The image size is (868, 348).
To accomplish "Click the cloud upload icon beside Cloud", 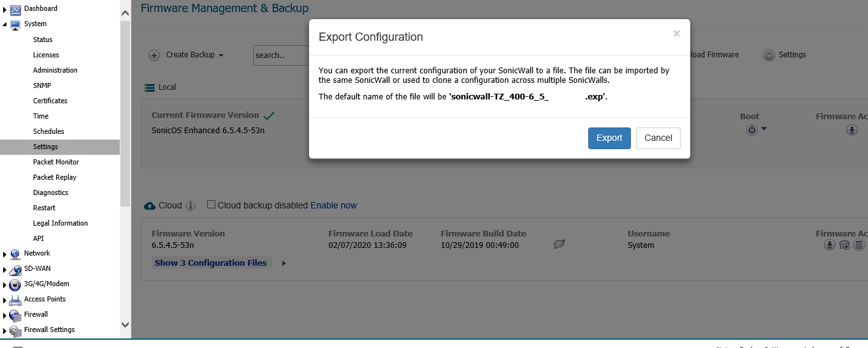I will pos(150,206).
